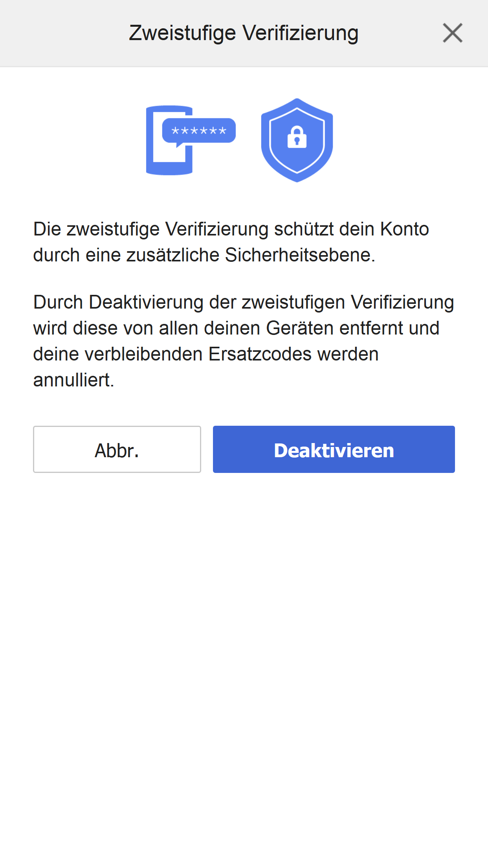The image size is (488, 868).
Task: Click the word "Konto" in first paragraph
Action: click(x=404, y=229)
